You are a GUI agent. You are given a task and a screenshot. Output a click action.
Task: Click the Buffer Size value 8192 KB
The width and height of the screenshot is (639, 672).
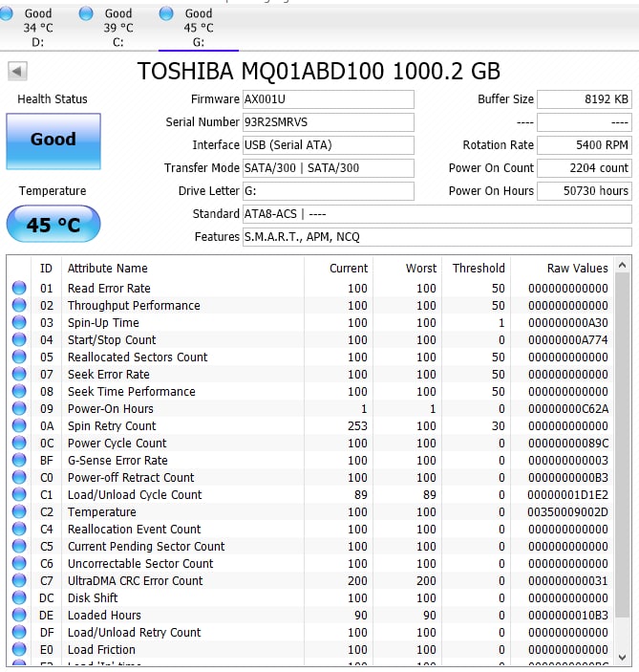[585, 99]
